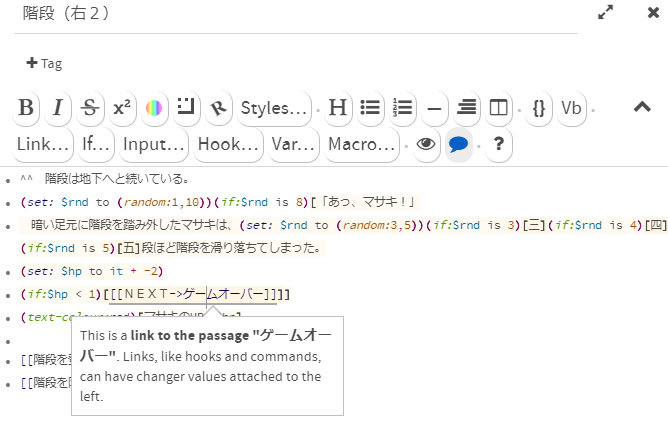
Task: Insert a numbered list
Action: (x=402, y=108)
